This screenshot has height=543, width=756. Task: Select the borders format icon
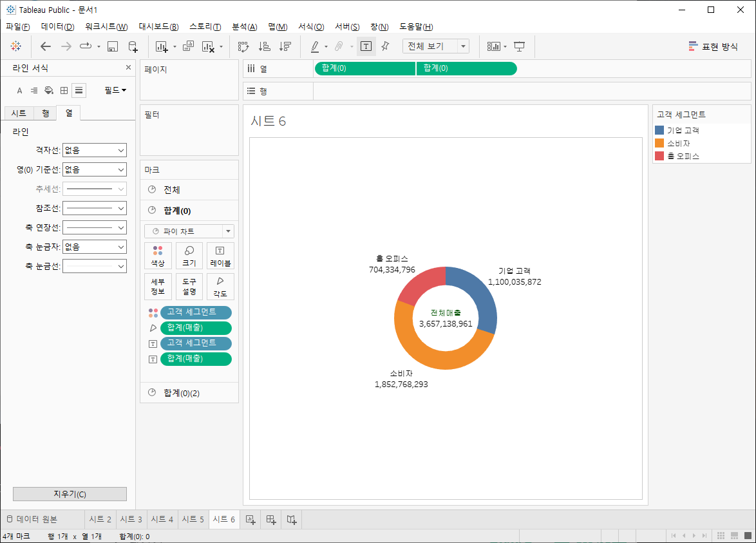pos(64,90)
